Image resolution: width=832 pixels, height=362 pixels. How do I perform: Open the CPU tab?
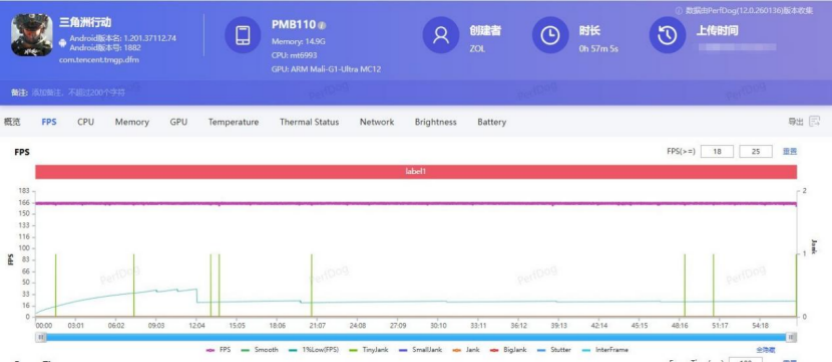point(85,122)
